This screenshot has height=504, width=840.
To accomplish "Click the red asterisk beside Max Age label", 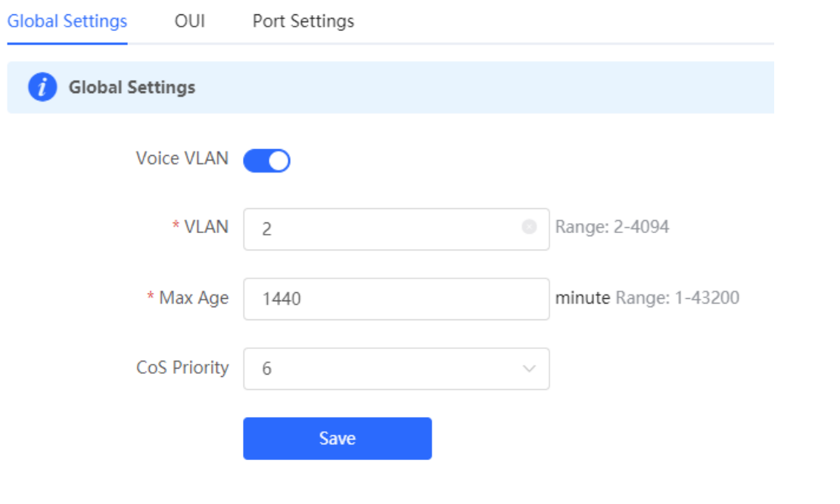I will pyautogui.click(x=151, y=296).
